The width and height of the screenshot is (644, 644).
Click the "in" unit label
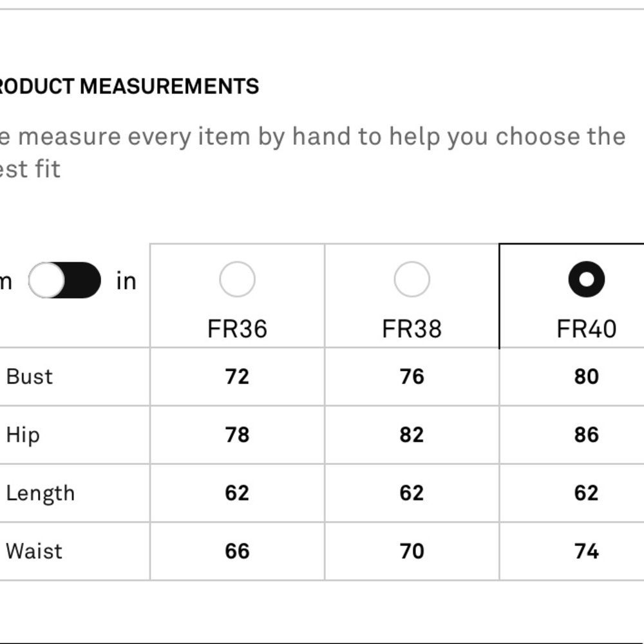pyautogui.click(x=126, y=281)
